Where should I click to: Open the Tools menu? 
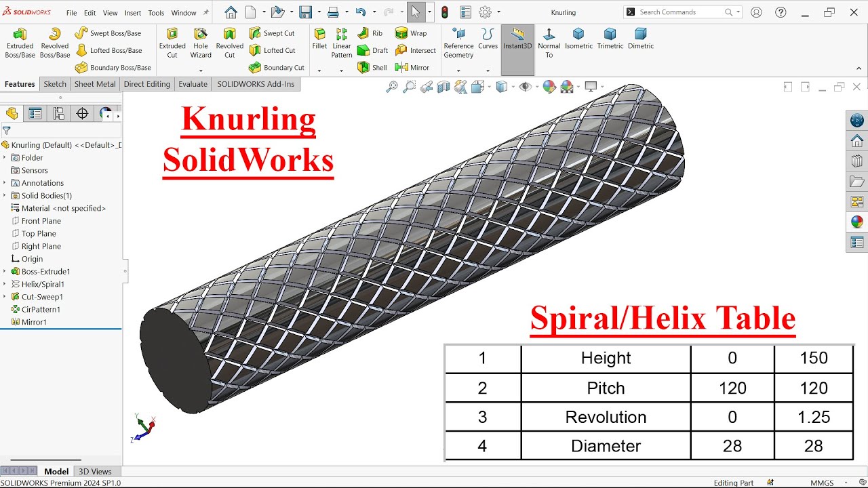click(156, 13)
